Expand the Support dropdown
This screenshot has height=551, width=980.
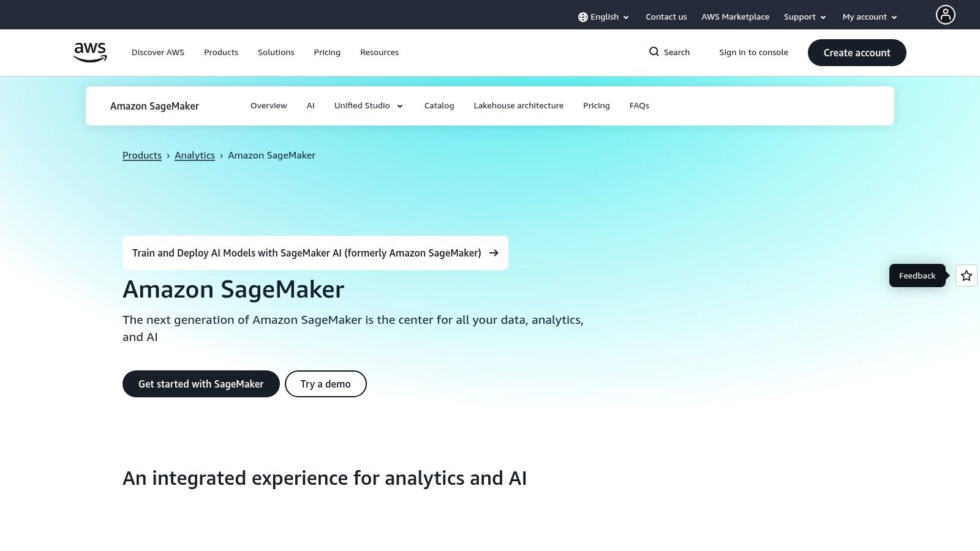click(804, 17)
